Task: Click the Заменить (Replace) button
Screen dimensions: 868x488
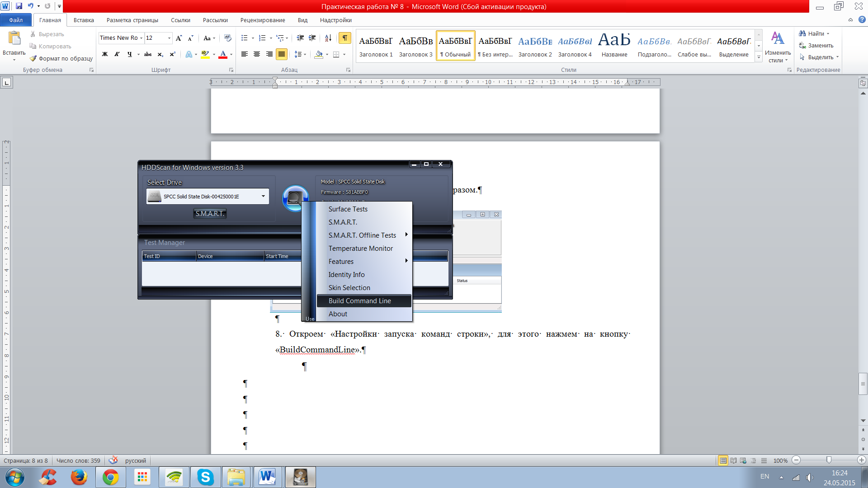Action: coord(816,45)
